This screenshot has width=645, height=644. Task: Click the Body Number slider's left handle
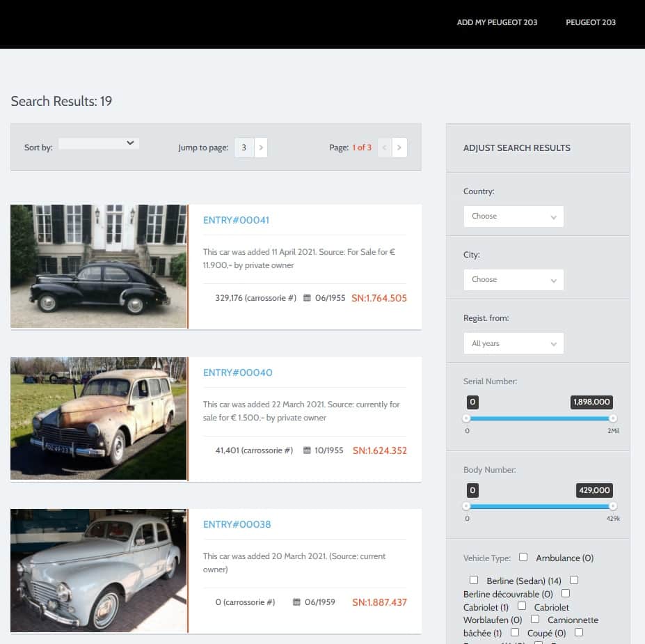[467, 506]
